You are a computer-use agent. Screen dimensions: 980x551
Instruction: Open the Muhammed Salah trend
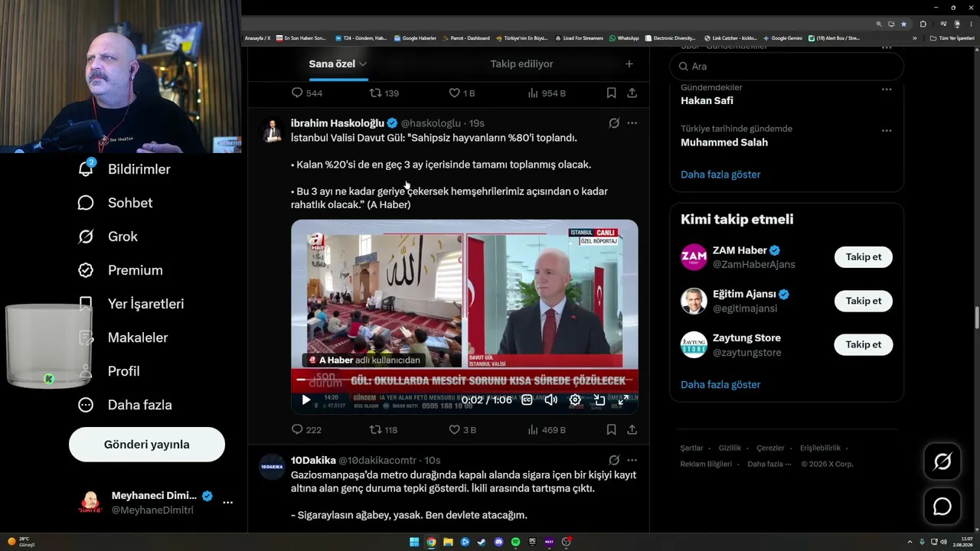(724, 142)
